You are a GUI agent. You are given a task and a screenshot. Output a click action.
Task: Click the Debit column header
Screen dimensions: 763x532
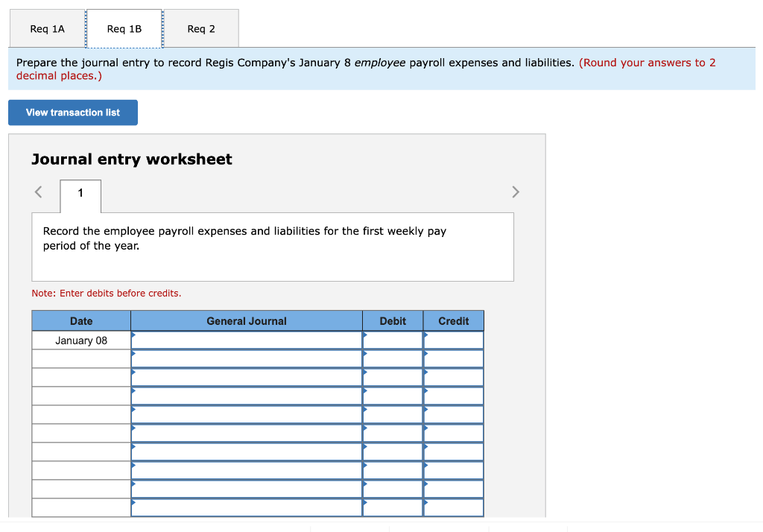(x=393, y=320)
